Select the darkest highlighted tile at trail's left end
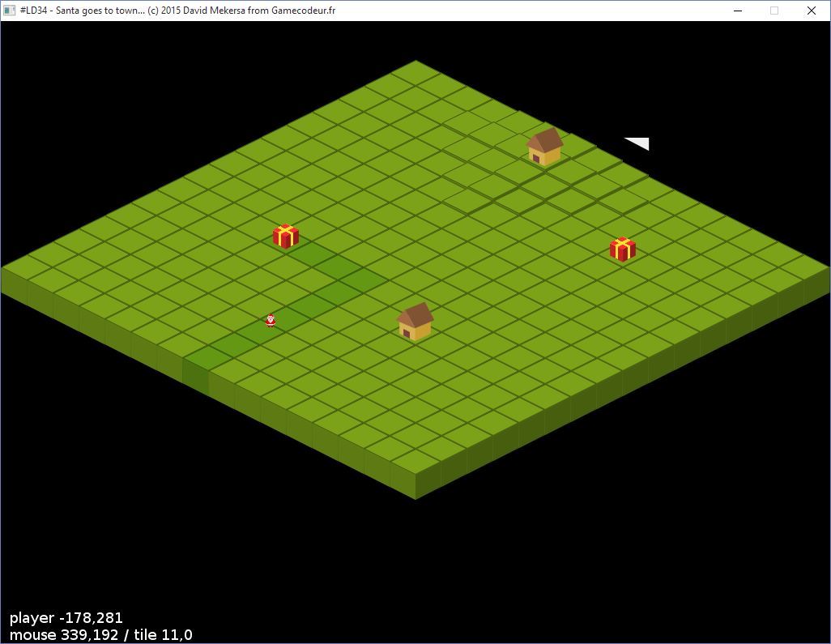 (207, 357)
